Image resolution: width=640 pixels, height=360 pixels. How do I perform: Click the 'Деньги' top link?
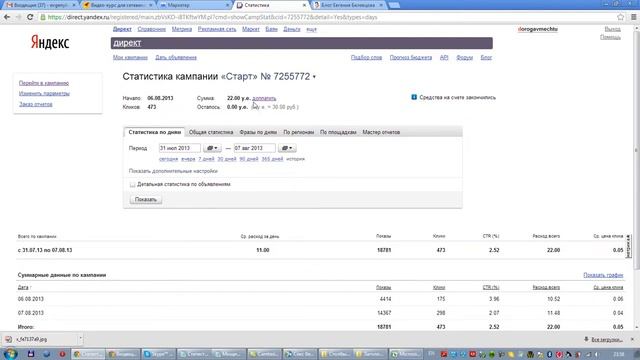[x=291, y=29]
